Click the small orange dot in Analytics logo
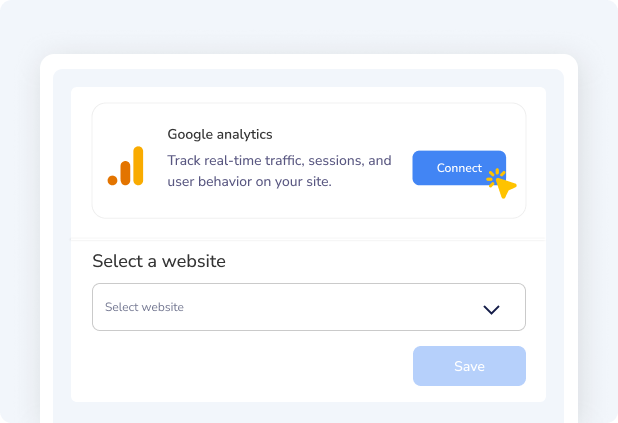The width and height of the screenshot is (618, 423). tap(113, 180)
